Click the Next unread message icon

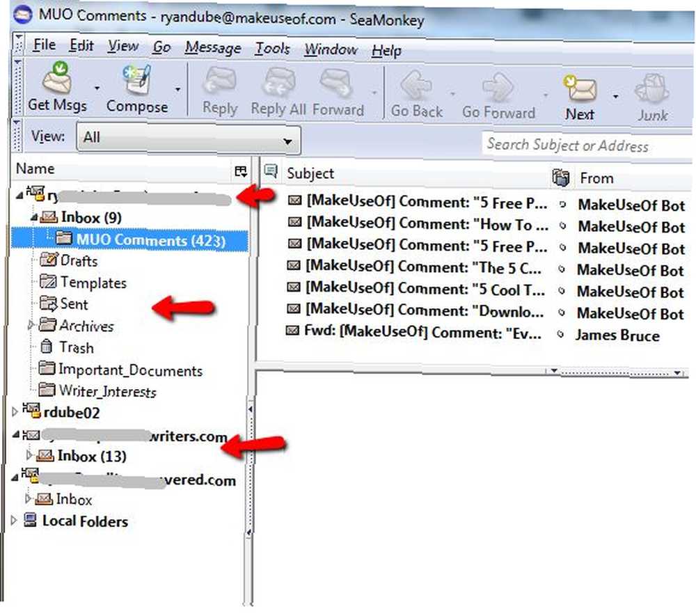[579, 88]
